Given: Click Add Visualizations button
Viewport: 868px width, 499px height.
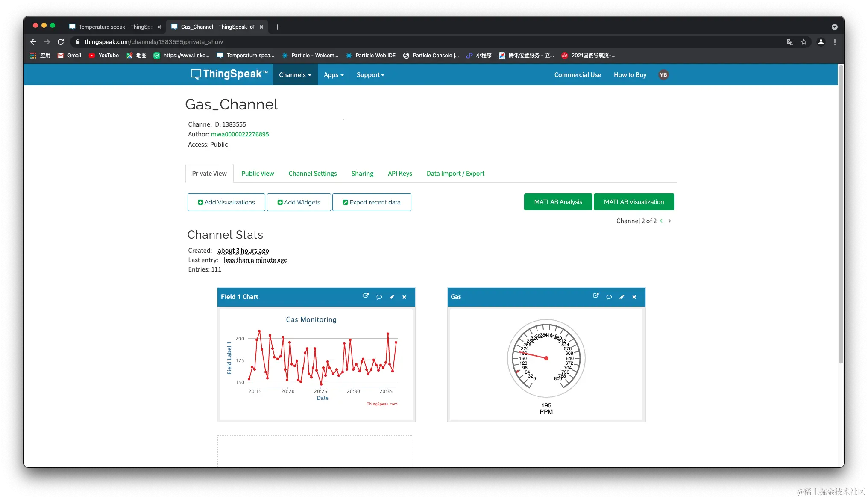Looking at the screenshot, I should [x=226, y=202].
